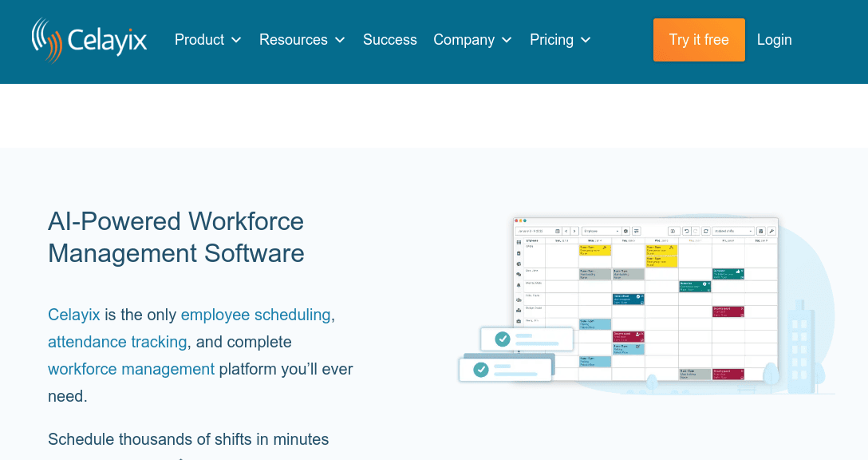
Task: Toggle the checkmark on the lower notification card
Action: (x=480, y=369)
